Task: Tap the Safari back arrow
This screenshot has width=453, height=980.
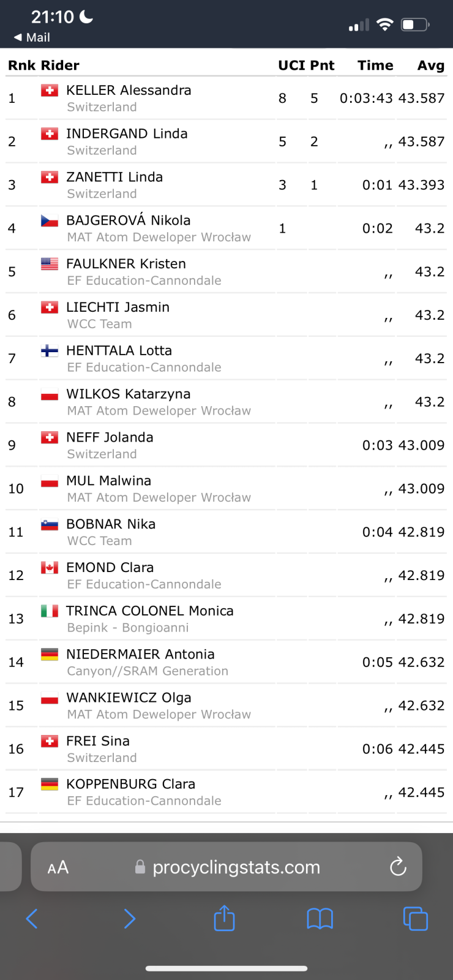Action: coord(32,918)
